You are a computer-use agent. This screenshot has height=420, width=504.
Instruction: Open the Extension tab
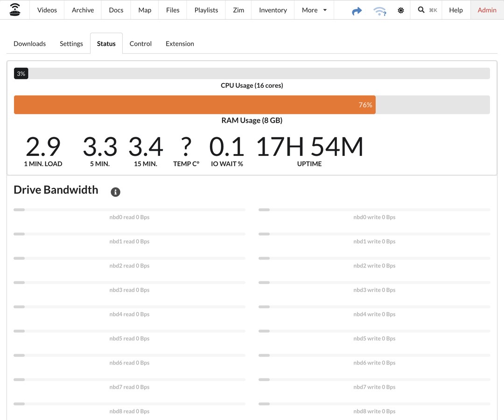click(x=180, y=44)
